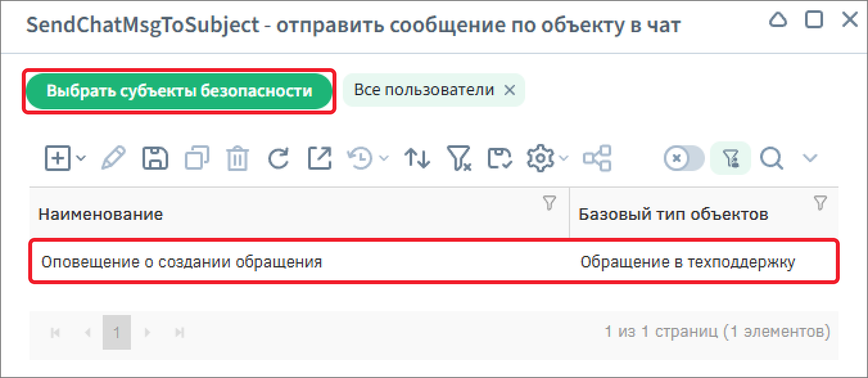Remove the Все пользователи tag
The width and height of the screenshot is (868, 378).
pyautogui.click(x=510, y=91)
